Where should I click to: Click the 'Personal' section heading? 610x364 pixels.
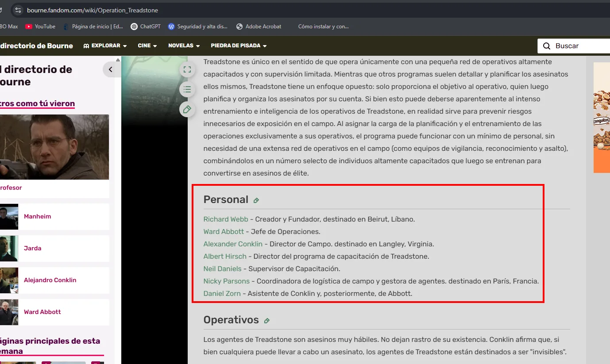tap(226, 199)
